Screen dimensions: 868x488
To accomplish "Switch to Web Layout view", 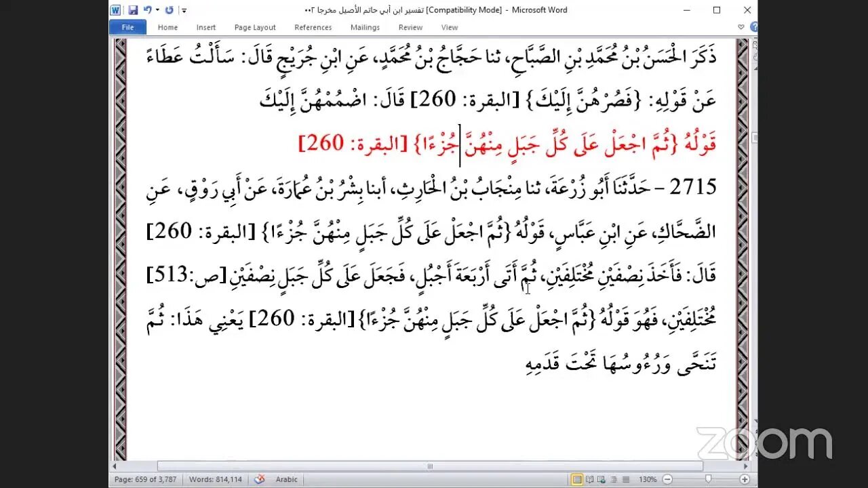I will 602,479.
